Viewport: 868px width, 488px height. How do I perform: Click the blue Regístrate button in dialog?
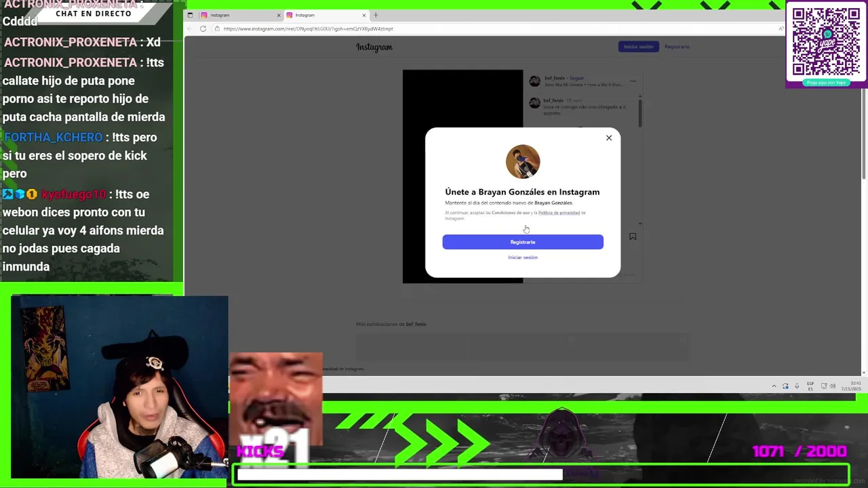click(523, 242)
